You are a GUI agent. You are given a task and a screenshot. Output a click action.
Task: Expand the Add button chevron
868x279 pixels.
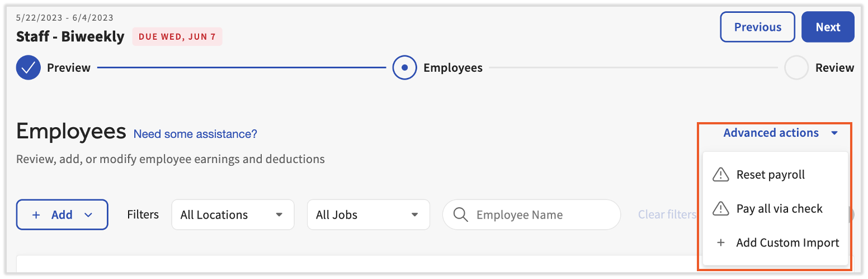tap(88, 215)
